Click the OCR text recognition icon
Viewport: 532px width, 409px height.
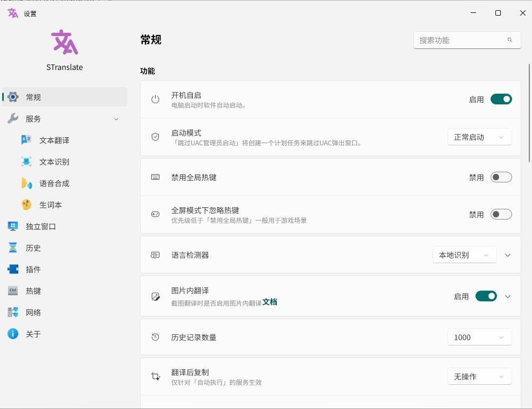click(x=26, y=161)
